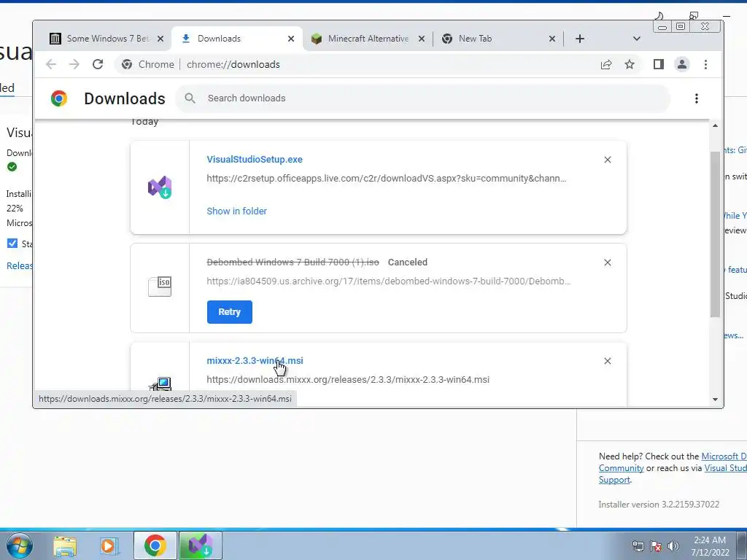This screenshot has width=747, height=560.
Task: Click the VisualStudioSetup download URL text
Action: pyautogui.click(x=387, y=179)
